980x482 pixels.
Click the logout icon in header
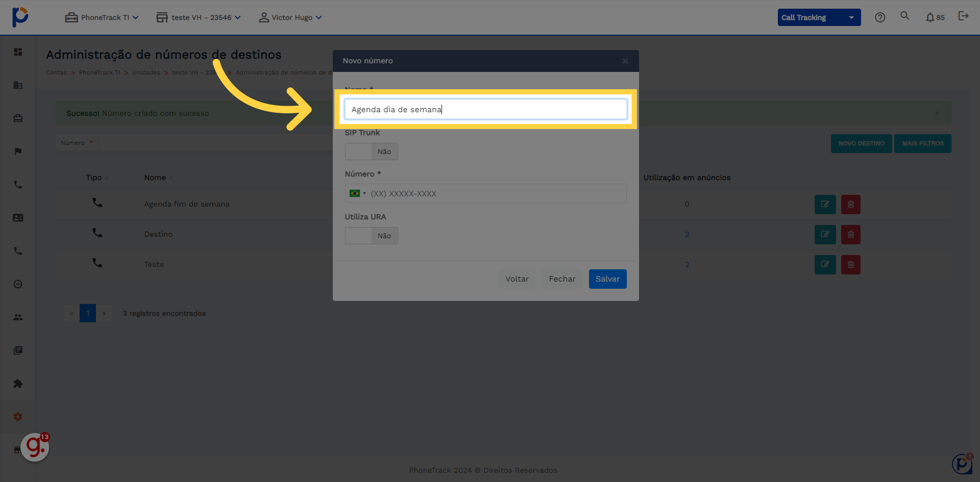click(x=963, y=16)
